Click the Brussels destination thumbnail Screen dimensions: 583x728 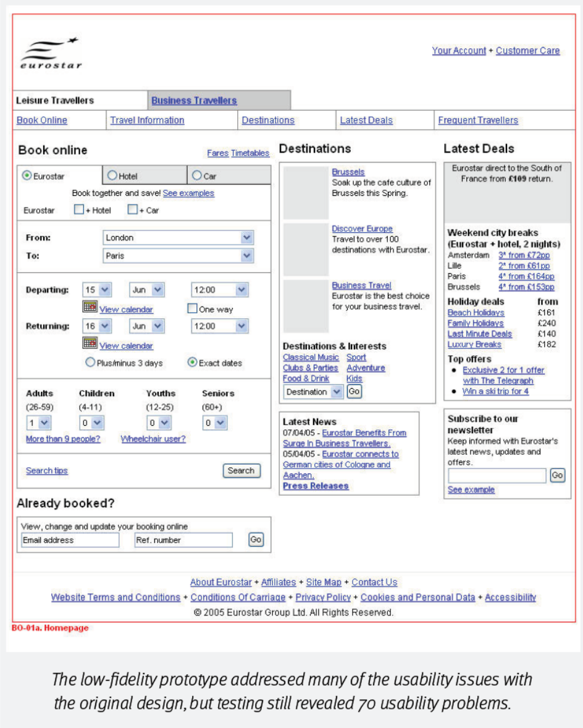coord(306,192)
